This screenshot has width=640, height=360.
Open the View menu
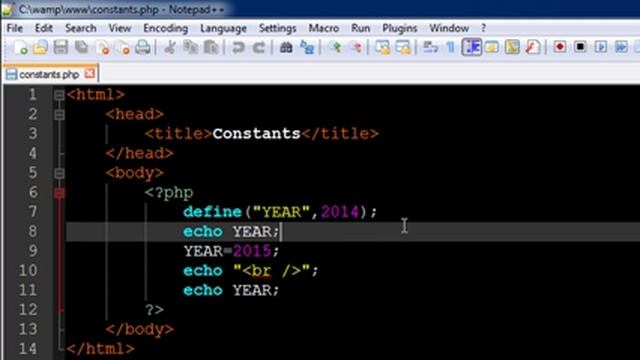pyautogui.click(x=120, y=28)
